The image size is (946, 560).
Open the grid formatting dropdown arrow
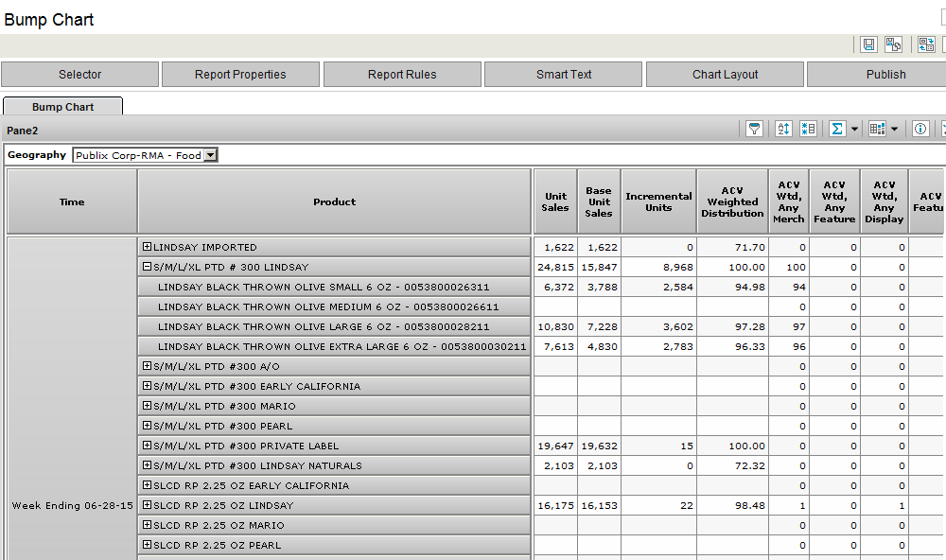coord(894,130)
